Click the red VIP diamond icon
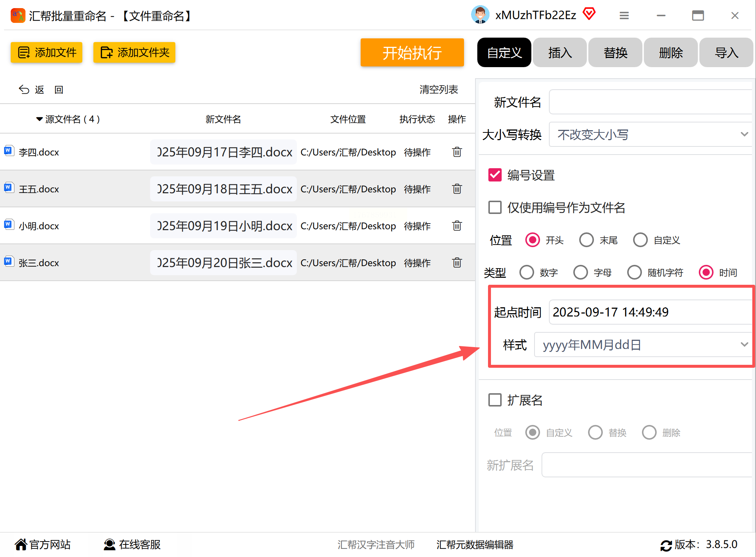This screenshot has width=756, height=557. [589, 14]
